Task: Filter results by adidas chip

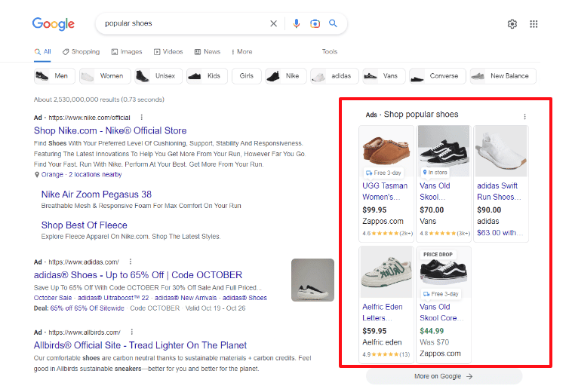Action: pos(334,76)
